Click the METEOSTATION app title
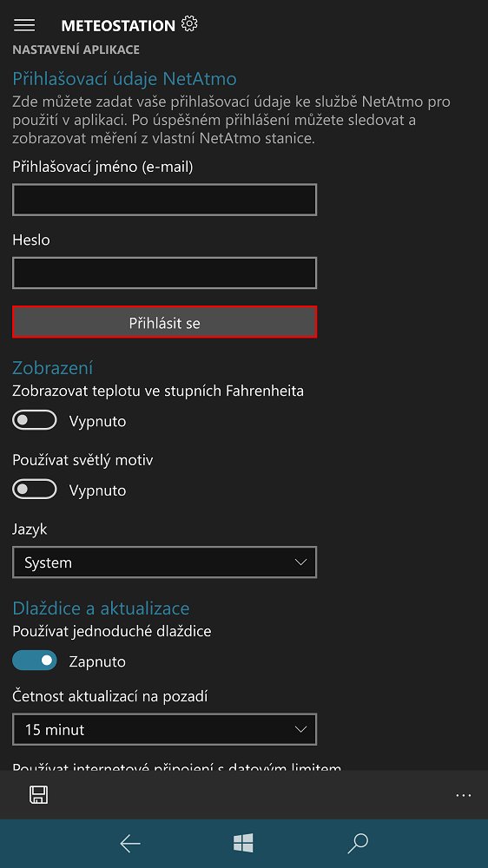This screenshot has width=488, height=868. [118, 25]
